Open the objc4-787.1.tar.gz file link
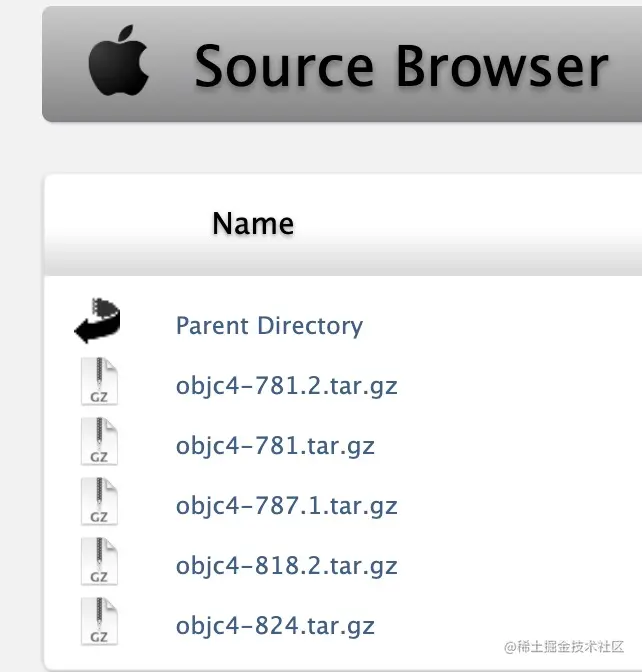Screen dimensions: 642x672 tap(286, 506)
